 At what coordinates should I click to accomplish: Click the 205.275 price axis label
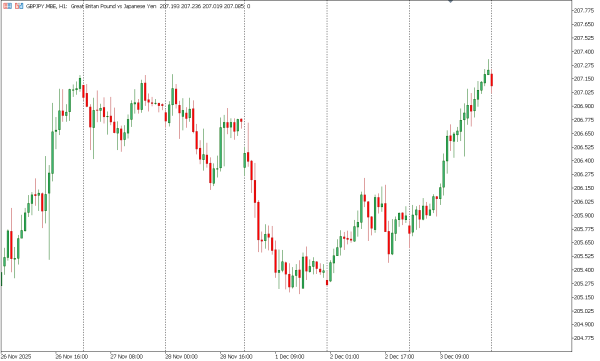click(584, 284)
